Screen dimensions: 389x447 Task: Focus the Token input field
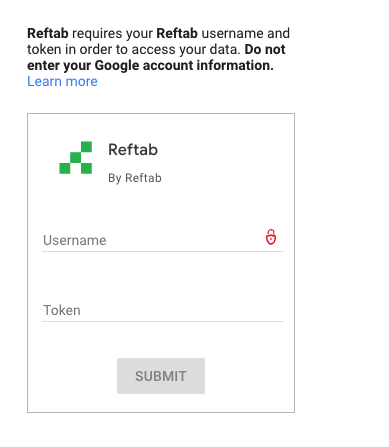click(163, 310)
